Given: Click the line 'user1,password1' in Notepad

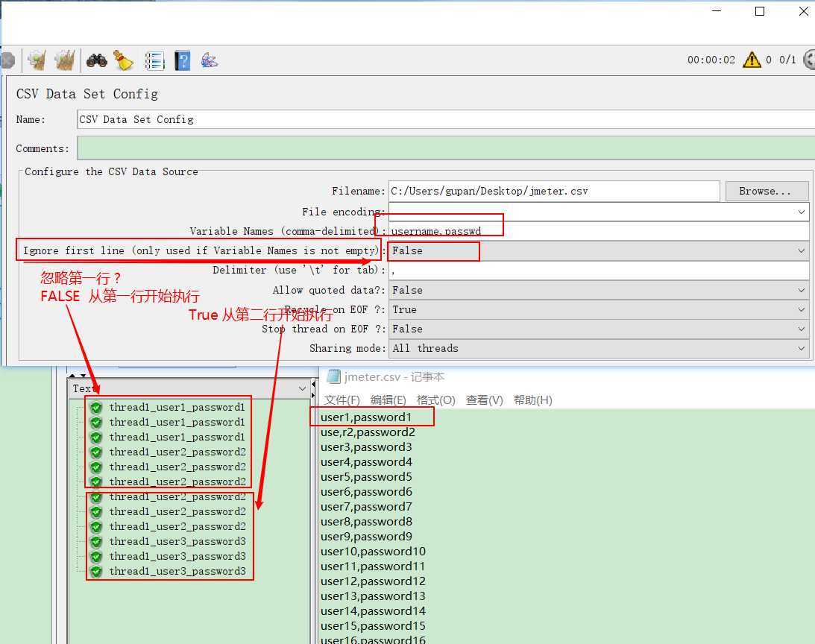Looking at the screenshot, I should tap(366, 417).
